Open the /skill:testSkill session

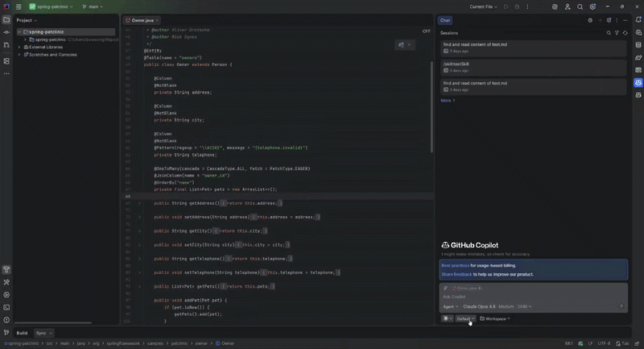(x=533, y=68)
